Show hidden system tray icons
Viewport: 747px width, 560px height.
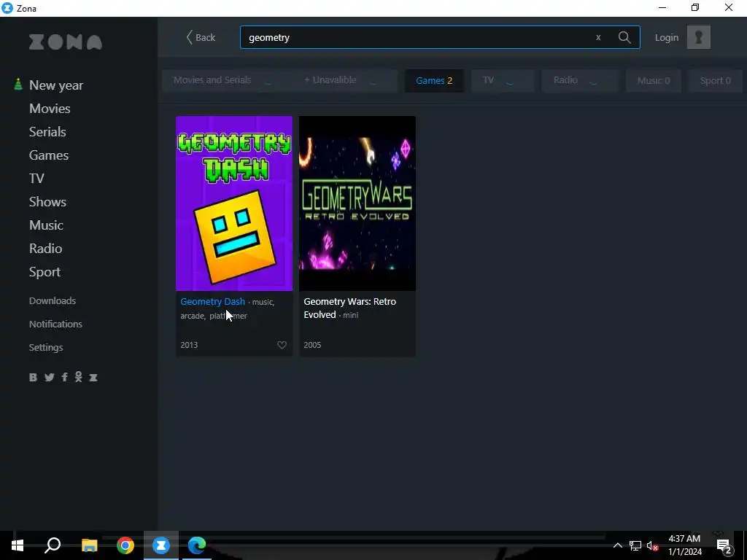click(617, 545)
